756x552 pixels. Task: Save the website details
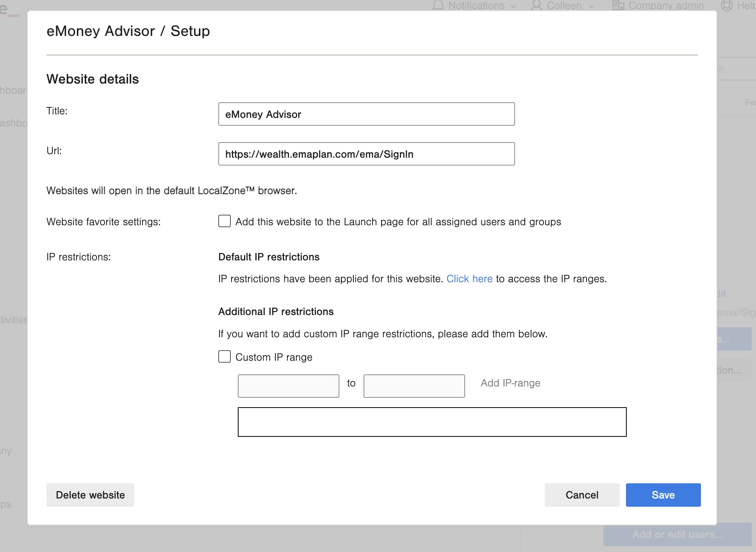pyautogui.click(x=663, y=495)
